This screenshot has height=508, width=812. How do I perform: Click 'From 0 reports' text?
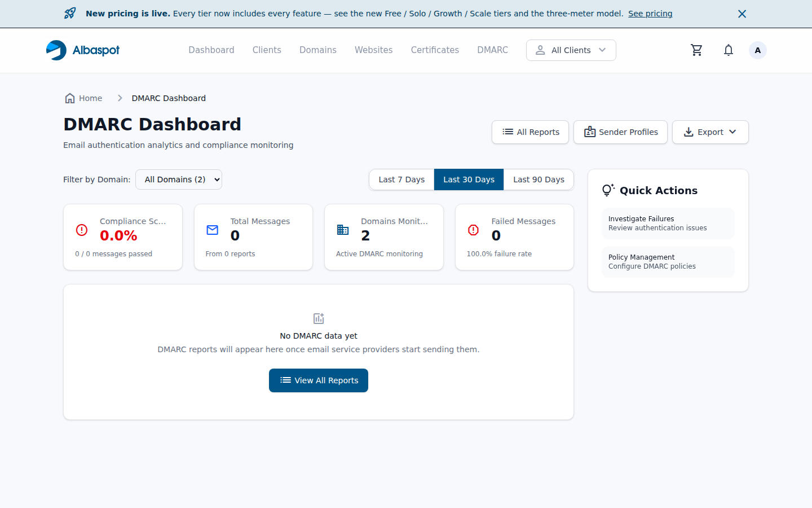[230, 254]
